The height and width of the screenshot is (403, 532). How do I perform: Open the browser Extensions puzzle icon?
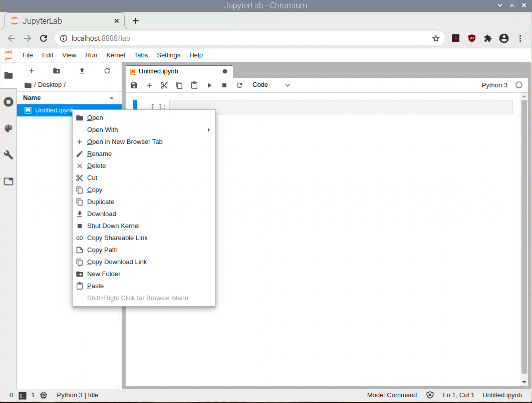(x=488, y=38)
